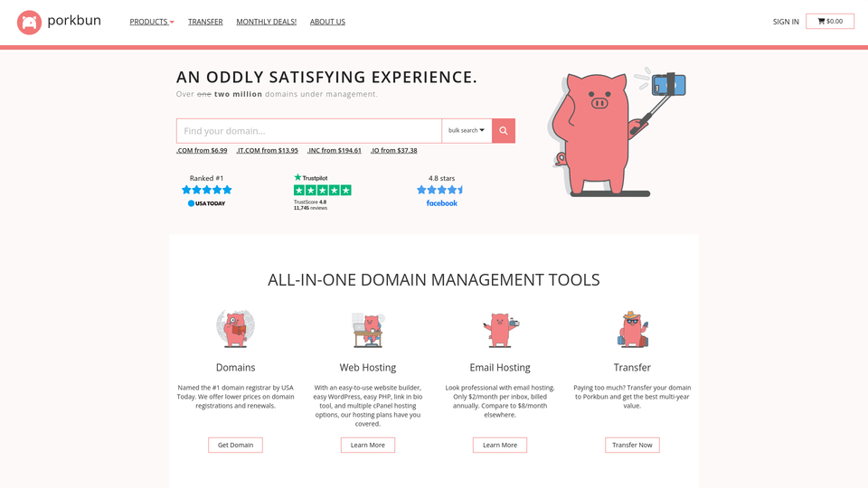The height and width of the screenshot is (488, 868).
Task: Click the Email Hosting pig illustration
Action: pos(500,330)
